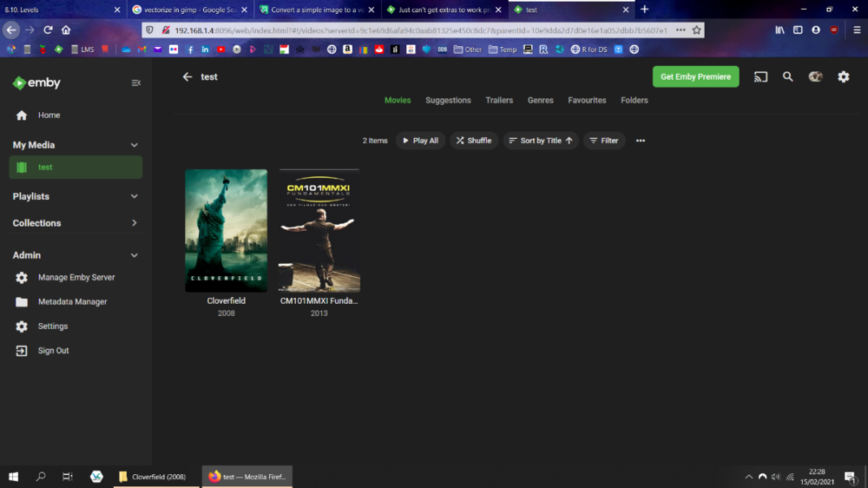Click Get Emby Premiere button
Screen dimensions: 868x488
pyautogui.click(x=696, y=76)
